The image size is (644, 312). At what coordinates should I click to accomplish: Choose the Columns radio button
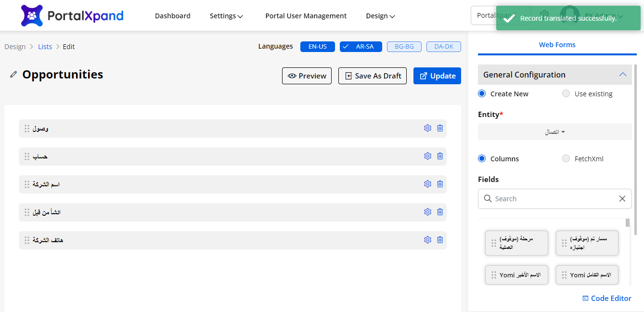coord(482,159)
